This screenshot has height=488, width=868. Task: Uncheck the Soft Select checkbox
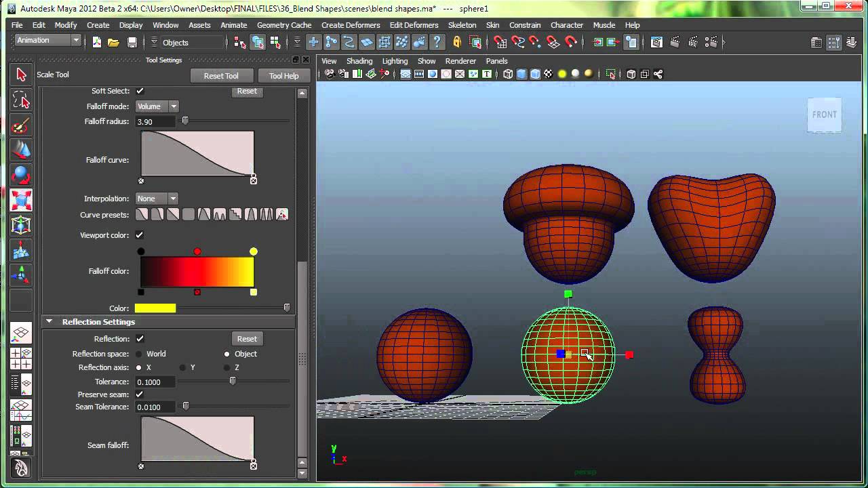tap(140, 91)
